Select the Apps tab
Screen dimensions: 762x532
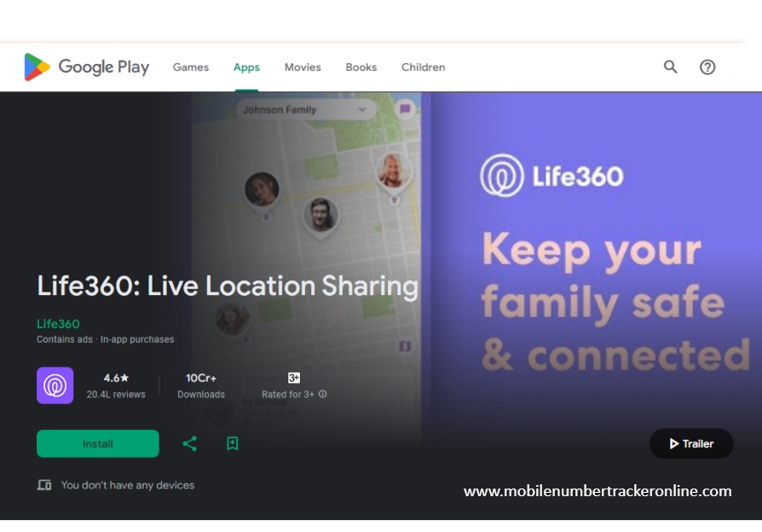pos(246,67)
